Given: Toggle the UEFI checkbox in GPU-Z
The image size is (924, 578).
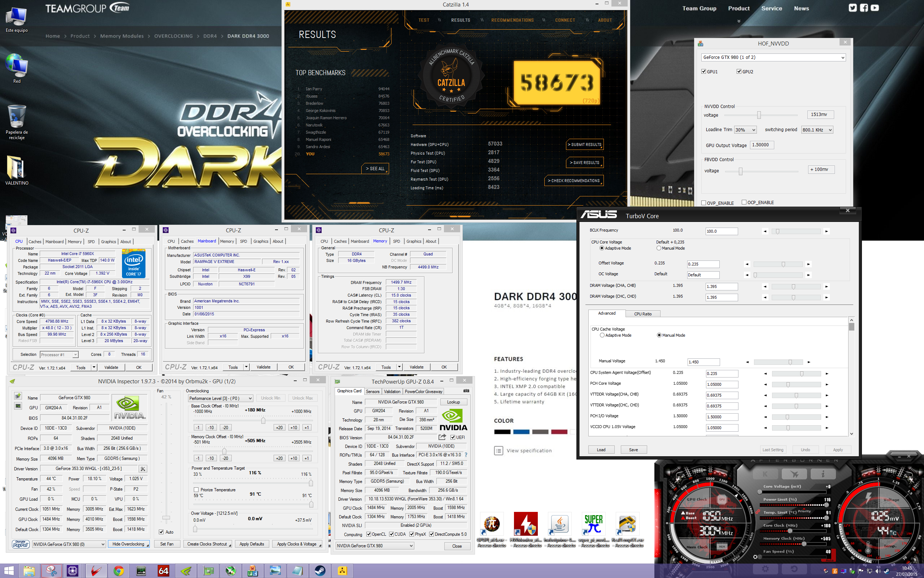Looking at the screenshot, I should pyautogui.click(x=453, y=437).
